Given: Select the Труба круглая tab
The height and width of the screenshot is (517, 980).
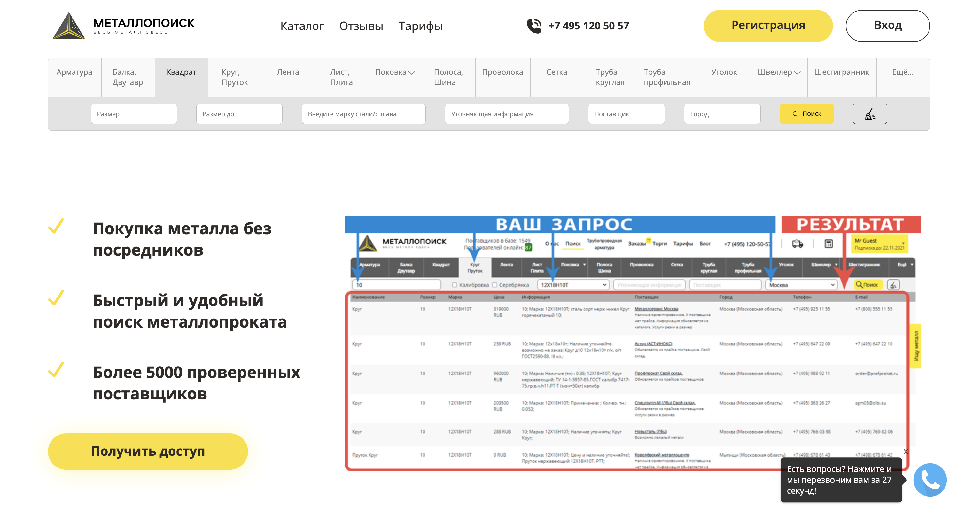Looking at the screenshot, I should click(x=610, y=77).
